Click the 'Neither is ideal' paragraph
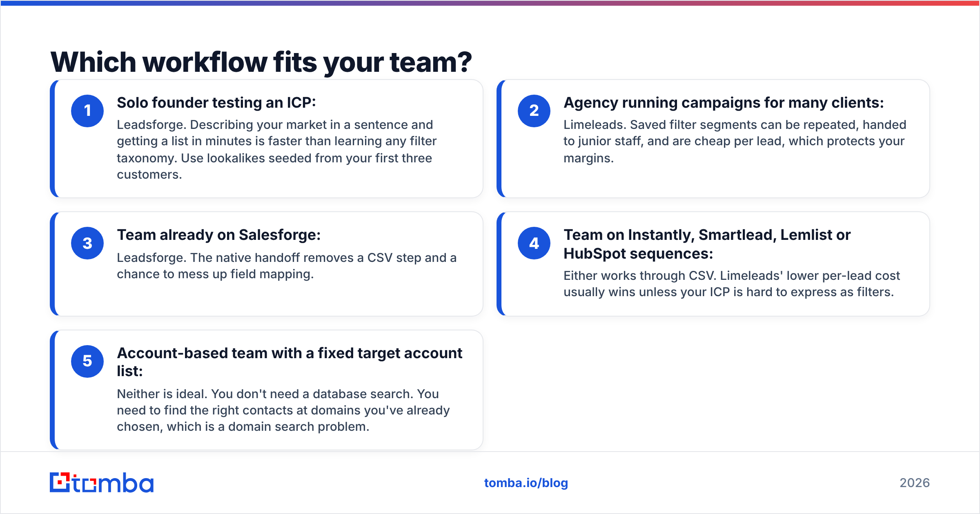Screen dimensions: 980x514 point(283,410)
